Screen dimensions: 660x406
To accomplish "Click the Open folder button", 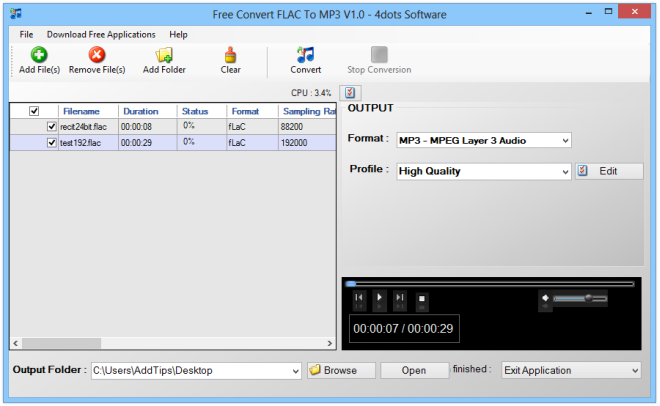I will coord(414,370).
